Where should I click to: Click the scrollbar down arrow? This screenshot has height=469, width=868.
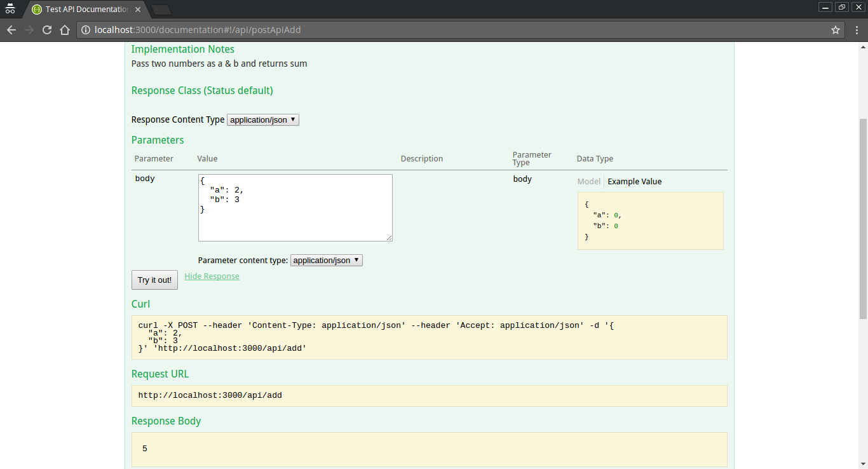(x=863, y=464)
